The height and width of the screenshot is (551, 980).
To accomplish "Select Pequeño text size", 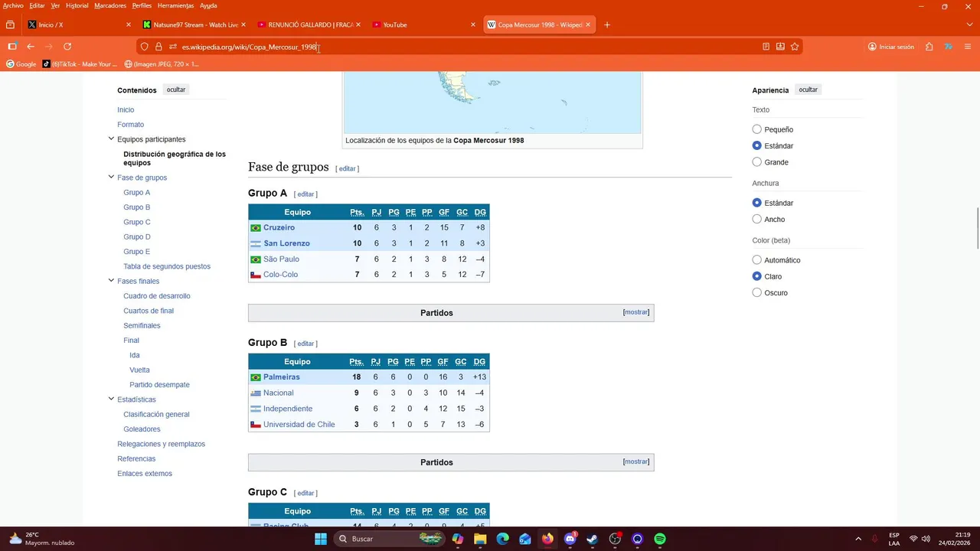I will click(x=757, y=129).
